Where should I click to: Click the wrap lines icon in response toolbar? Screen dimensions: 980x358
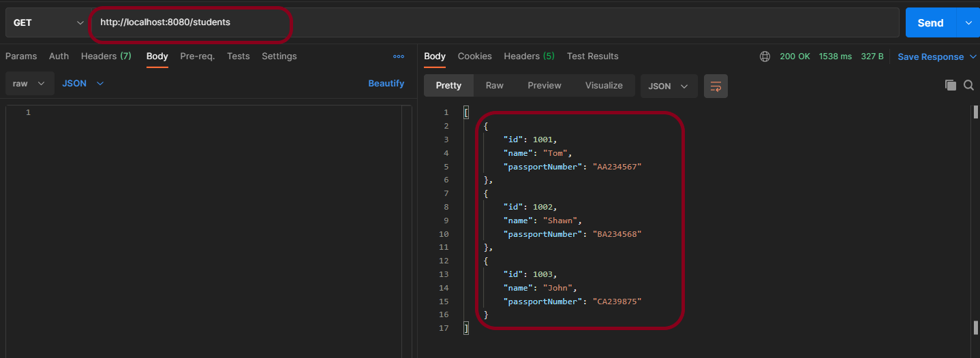pos(716,86)
